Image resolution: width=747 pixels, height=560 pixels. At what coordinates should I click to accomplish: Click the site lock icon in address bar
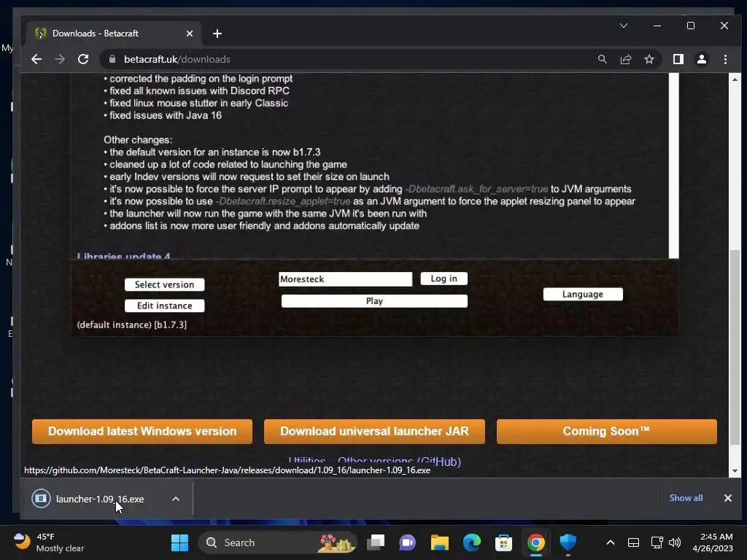(112, 59)
